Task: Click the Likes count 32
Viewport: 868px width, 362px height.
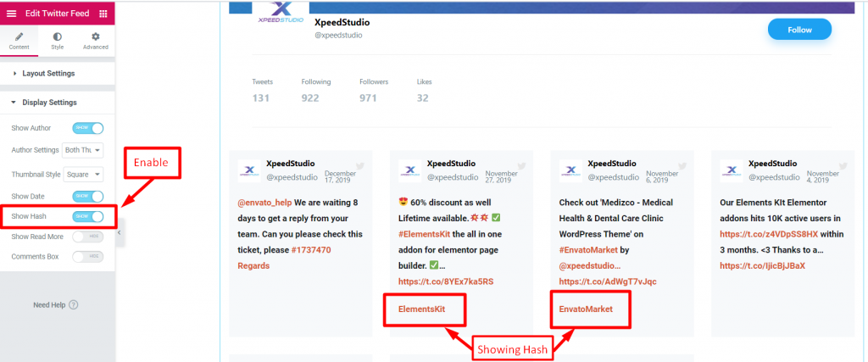Action: 422,98
